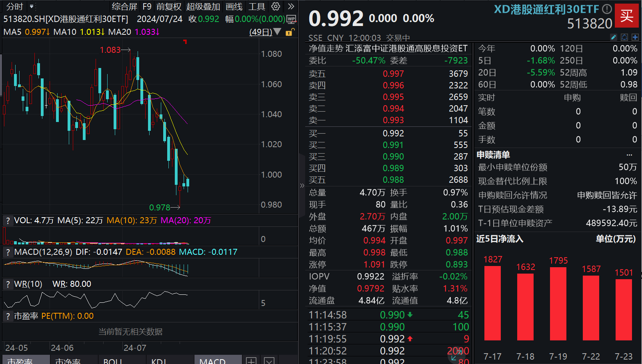The height and width of the screenshot is (364, 642).
Task: Open the (49日) dropdown arrow
Action: (x=278, y=32)
